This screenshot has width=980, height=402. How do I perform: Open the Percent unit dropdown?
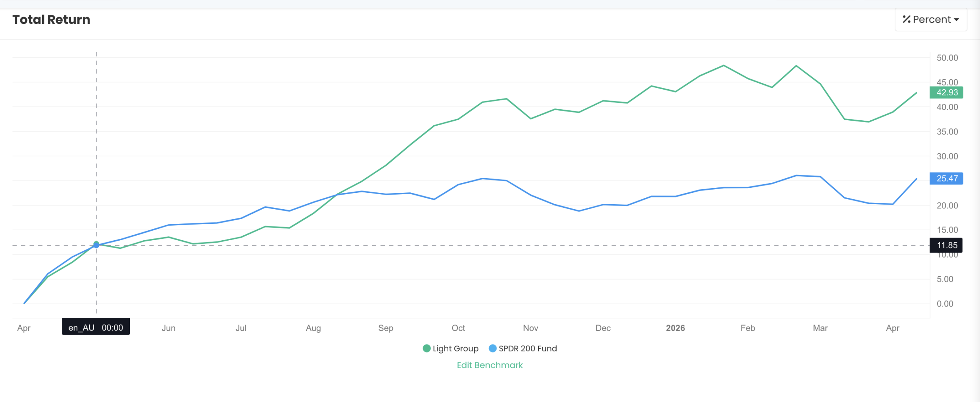click(x=930, y=19)
